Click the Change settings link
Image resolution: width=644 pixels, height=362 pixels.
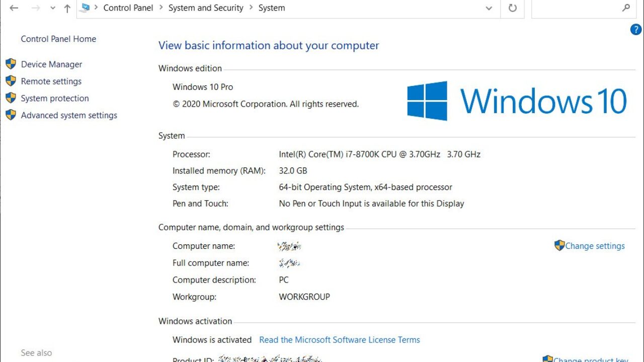coord(595,246)
